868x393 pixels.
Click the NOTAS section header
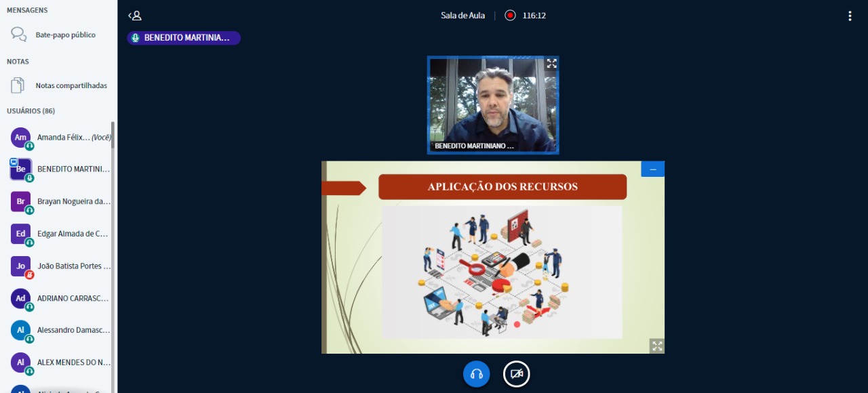(18, 61)
